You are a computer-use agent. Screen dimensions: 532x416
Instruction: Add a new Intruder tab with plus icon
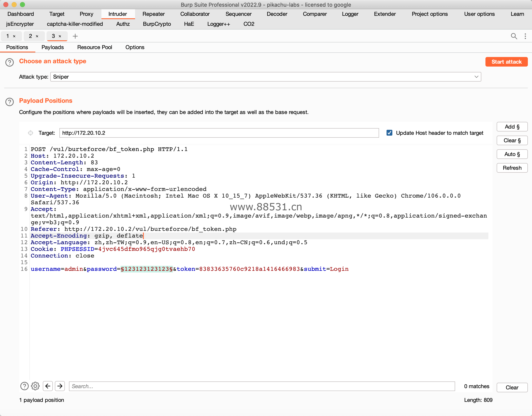pyautogui.click(x=75, y=36)
